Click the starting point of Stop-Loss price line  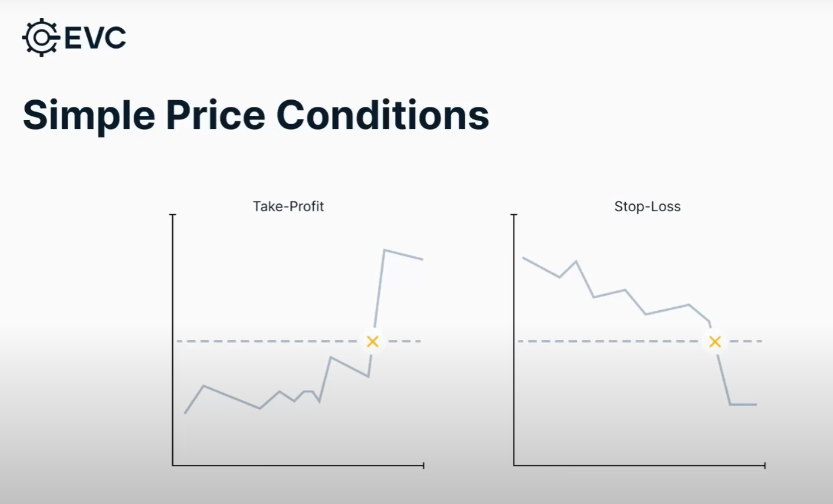click(x=523, y=258)
